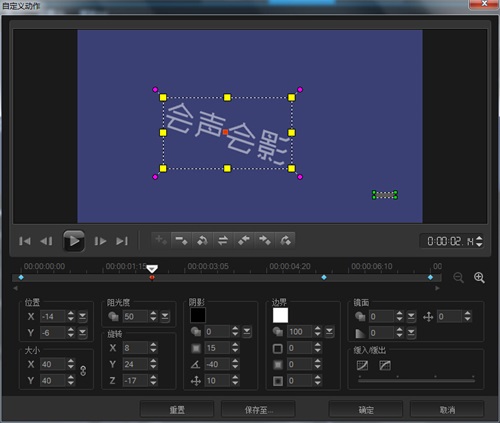Click the remove keyframe icon

tap(182, 240)
